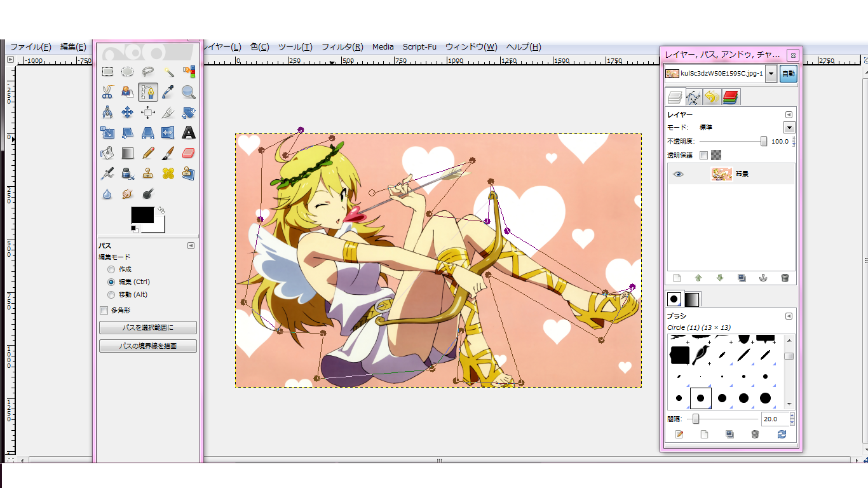Open the ウィンドウ(W) menu
The height and width of the screenshot is (488, 868).
(471, 47)
